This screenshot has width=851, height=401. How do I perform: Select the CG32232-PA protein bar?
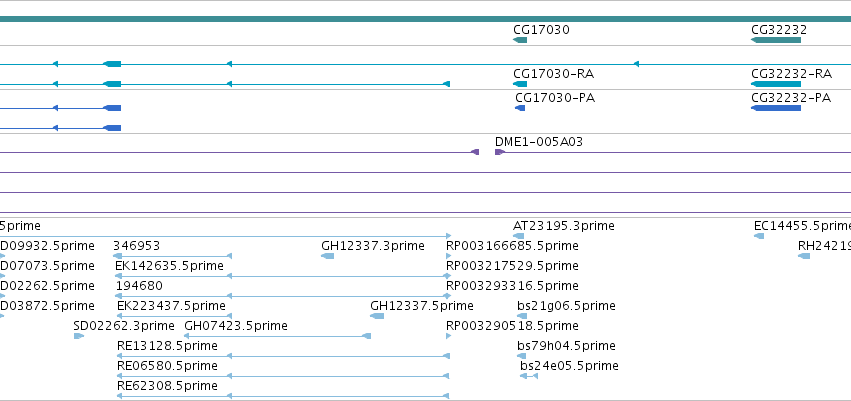pyautogui.click(x=776, y=108)
